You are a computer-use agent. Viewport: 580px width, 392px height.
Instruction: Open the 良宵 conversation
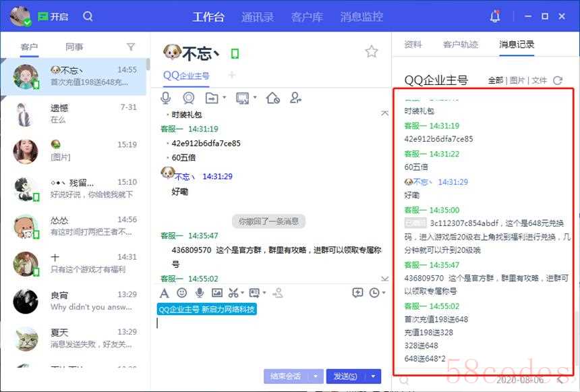[x=74, y=300]
